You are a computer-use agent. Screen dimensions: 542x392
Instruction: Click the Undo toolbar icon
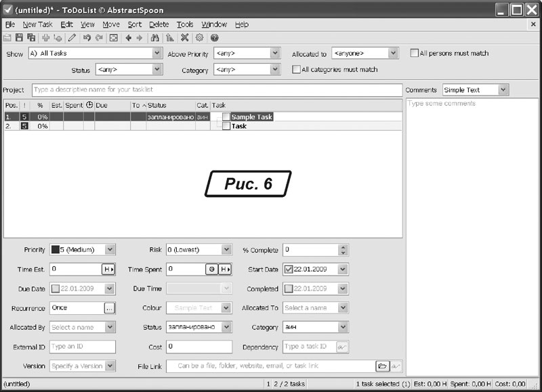[x=87, y=38]
